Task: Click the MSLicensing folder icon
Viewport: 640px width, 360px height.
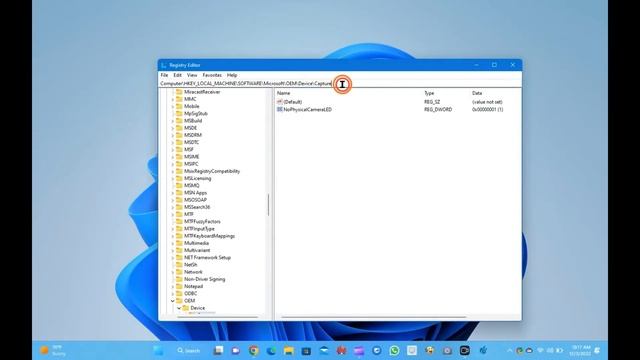Action: tap(179, 178)
